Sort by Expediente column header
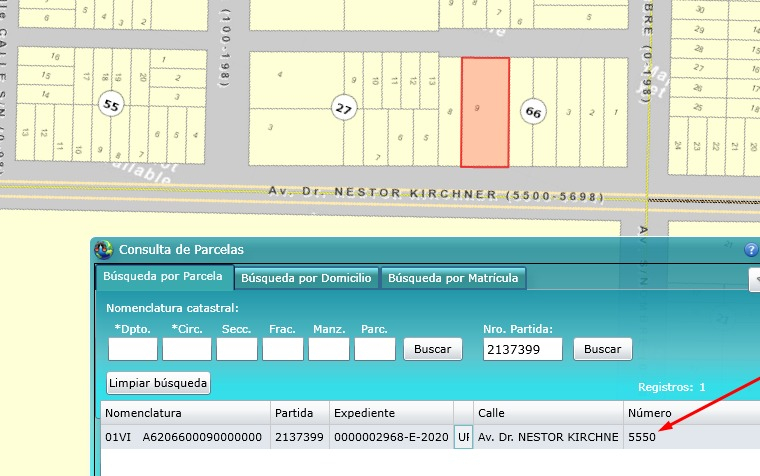 (392, 413)
